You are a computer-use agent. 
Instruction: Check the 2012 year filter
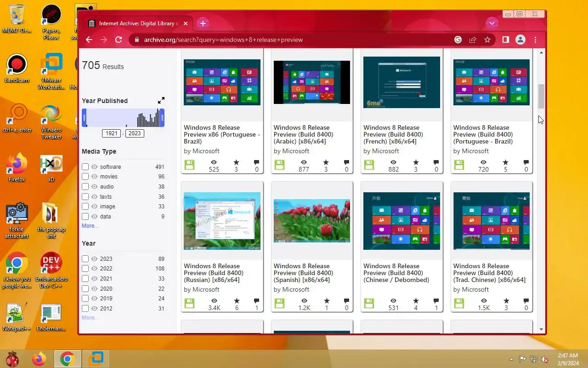point(85,309)
